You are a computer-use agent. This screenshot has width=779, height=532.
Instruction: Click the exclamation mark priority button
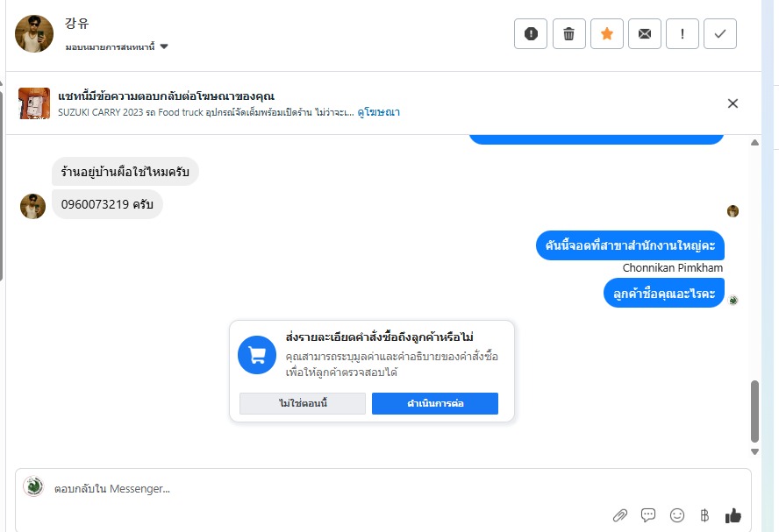[683, 33]
